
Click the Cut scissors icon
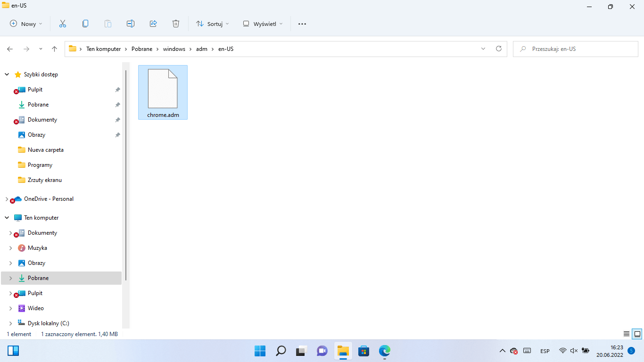click(62, 24)
